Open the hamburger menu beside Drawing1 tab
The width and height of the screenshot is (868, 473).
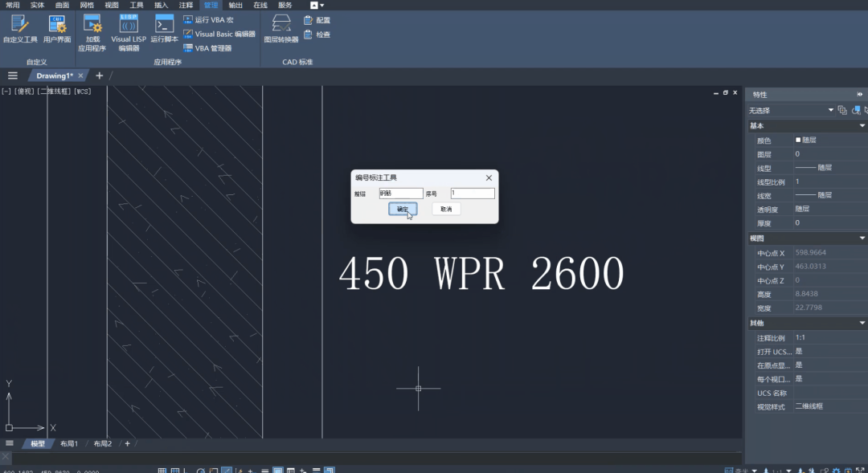pyautogui.click(x=13, y=75)
